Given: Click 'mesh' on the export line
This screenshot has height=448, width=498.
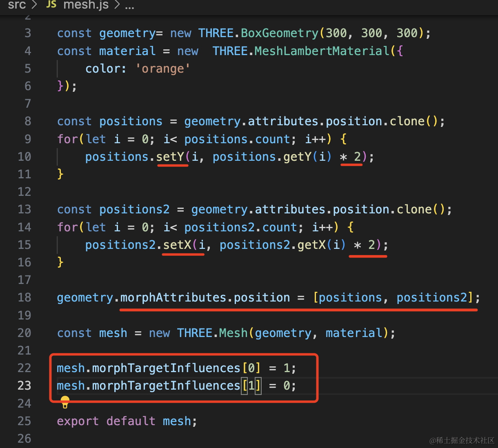Looking at the screenshot, I should tap(177, 421).
